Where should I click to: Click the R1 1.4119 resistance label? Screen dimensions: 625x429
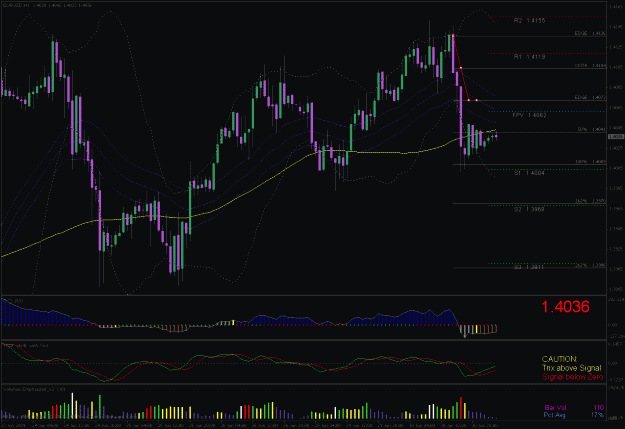coord(529,57)
